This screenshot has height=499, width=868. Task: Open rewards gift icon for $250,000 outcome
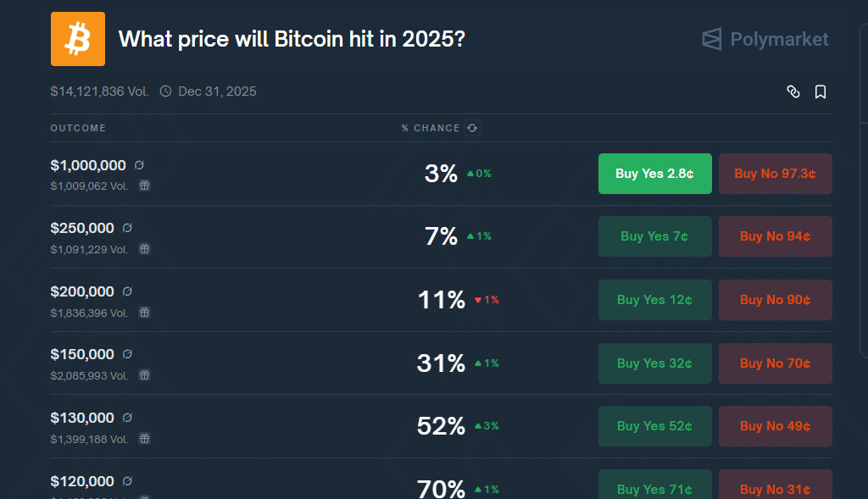click(x=144, y=249)
